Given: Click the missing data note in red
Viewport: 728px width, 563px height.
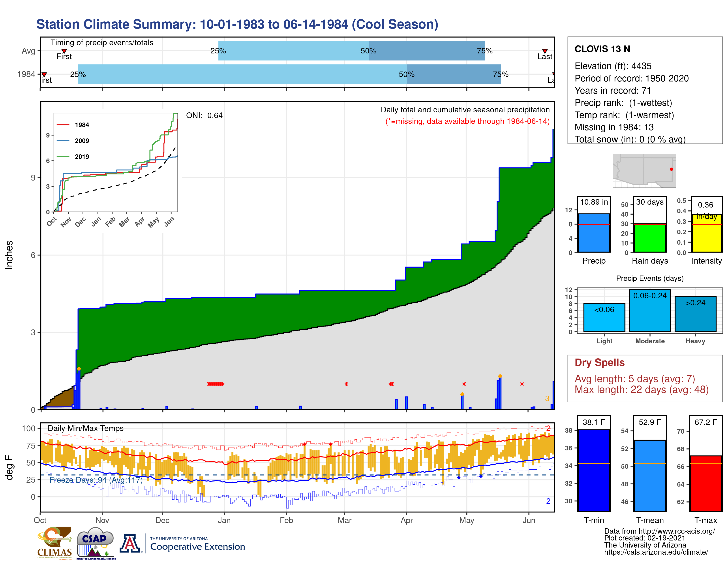Looking at the screenshot, I should (x=467, y=121).
